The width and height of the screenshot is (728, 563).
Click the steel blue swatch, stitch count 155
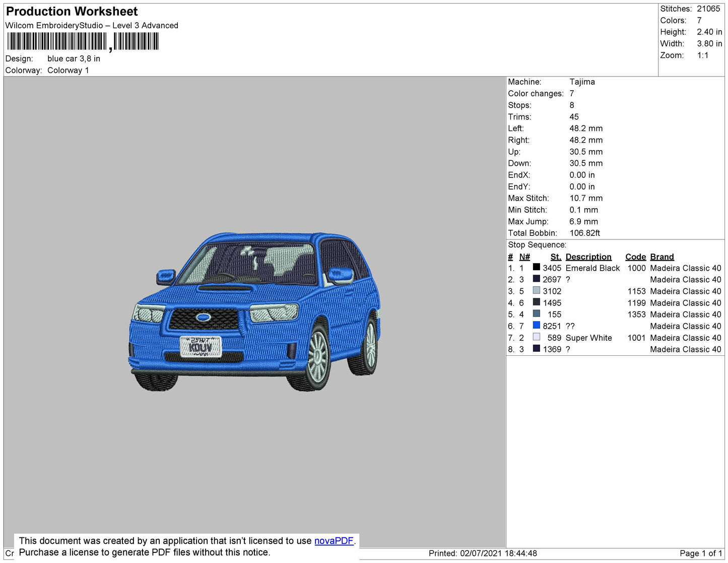click(x=537, y=314)
